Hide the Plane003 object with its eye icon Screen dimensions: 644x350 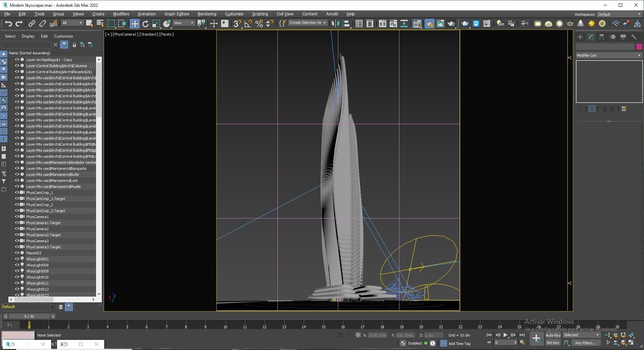click(17, 253)
